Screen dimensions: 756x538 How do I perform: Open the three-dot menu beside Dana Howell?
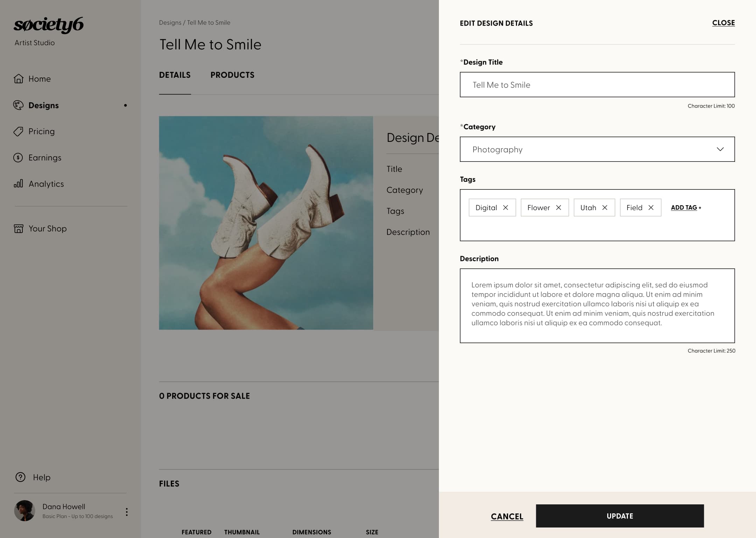(127, 512)
